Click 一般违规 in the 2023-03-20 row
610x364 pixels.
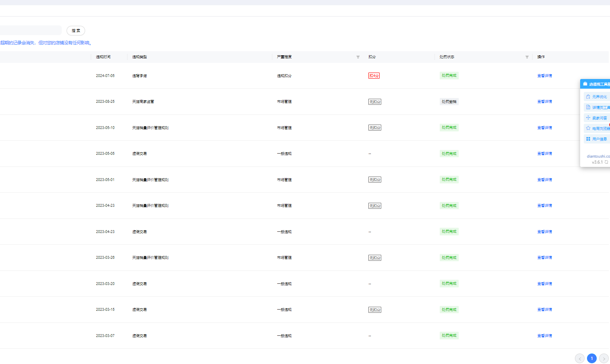284,284
